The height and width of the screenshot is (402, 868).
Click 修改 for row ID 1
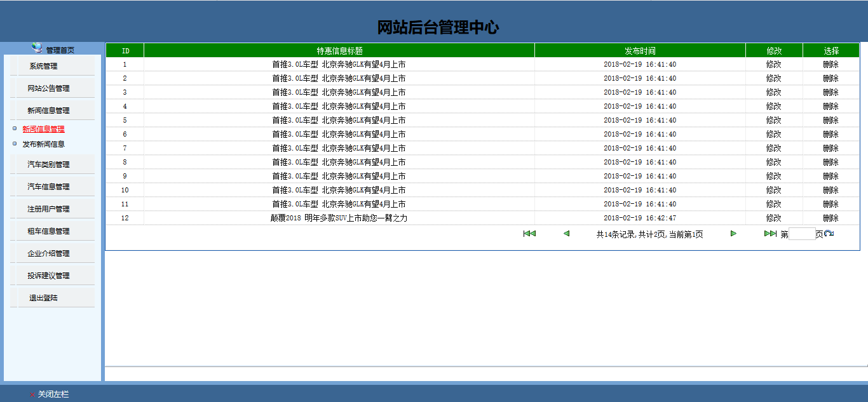(x=773, y=64)
